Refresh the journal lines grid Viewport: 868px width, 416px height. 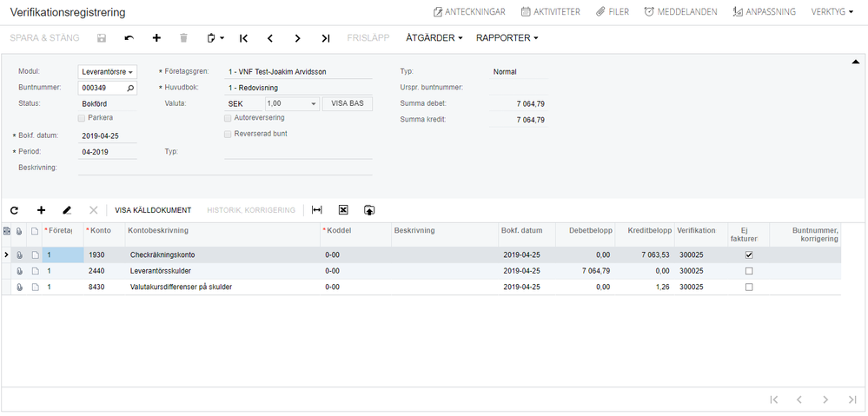point(14,210)
